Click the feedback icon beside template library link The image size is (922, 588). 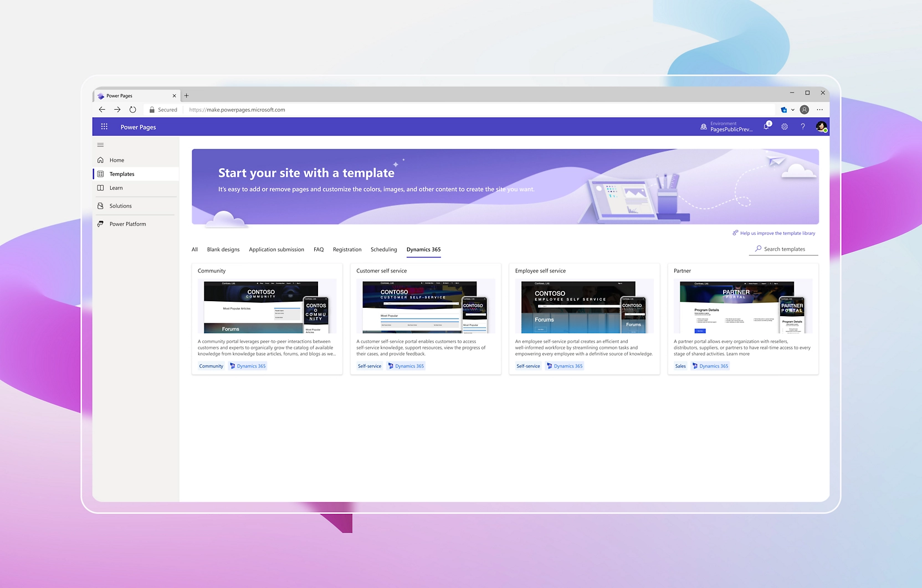pyautogui.click(x=735, y=233)
